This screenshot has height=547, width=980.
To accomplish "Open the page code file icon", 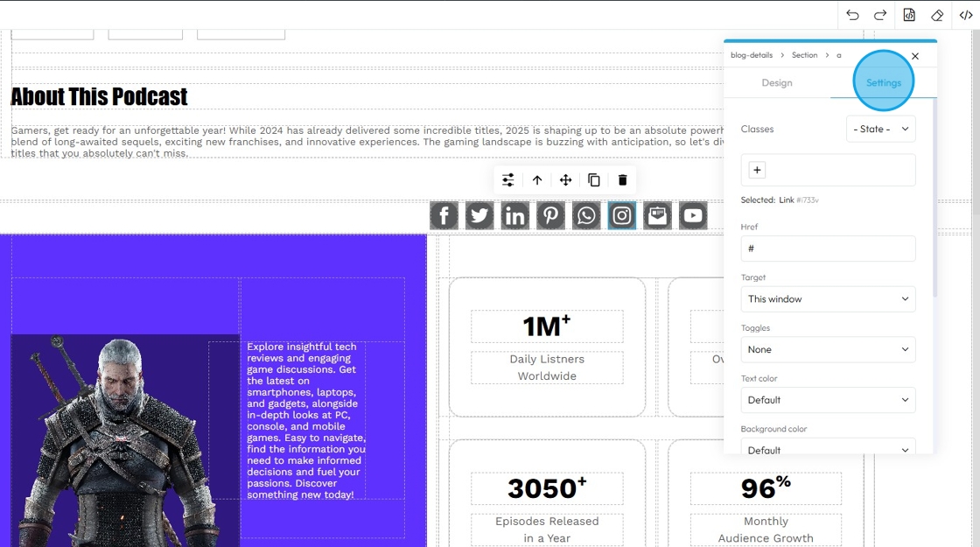I will tap(909, 15).
